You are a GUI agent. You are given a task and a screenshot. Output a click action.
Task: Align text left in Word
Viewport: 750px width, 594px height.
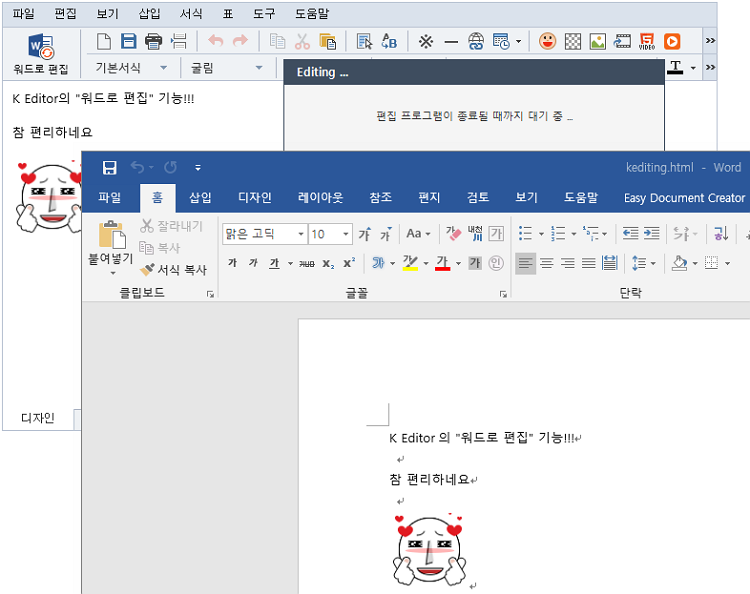click(x=525, y=263)
